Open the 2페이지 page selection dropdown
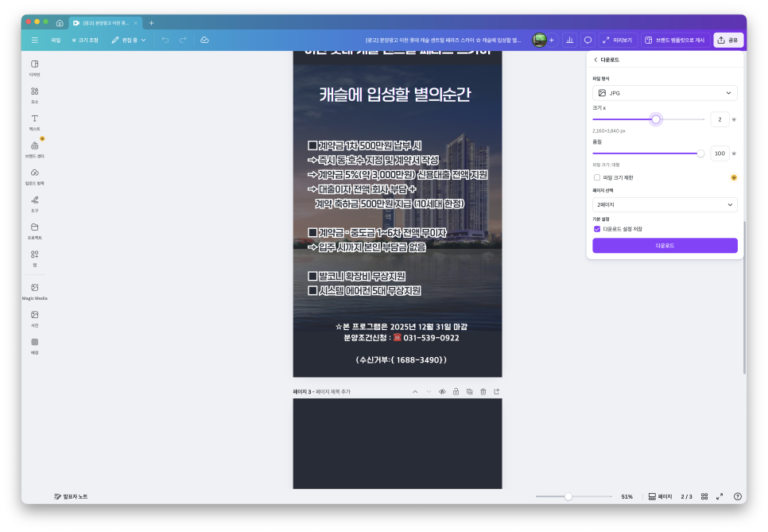The image size is (768, 532). 665,204
